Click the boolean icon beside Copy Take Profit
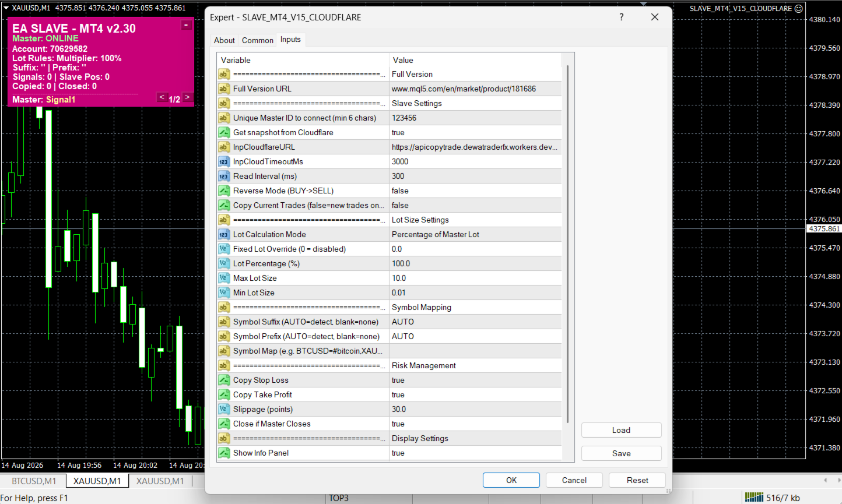 224,394
